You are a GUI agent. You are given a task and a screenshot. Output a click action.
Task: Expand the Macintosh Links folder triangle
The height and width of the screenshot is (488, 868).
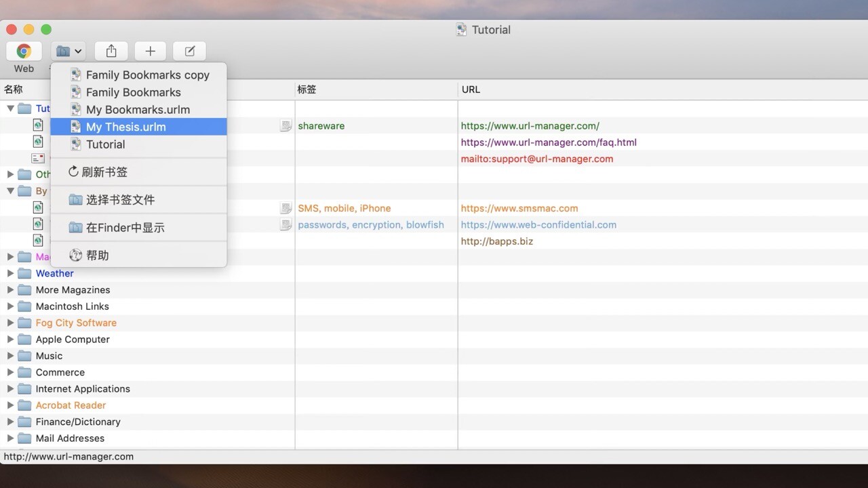point(10,306)
